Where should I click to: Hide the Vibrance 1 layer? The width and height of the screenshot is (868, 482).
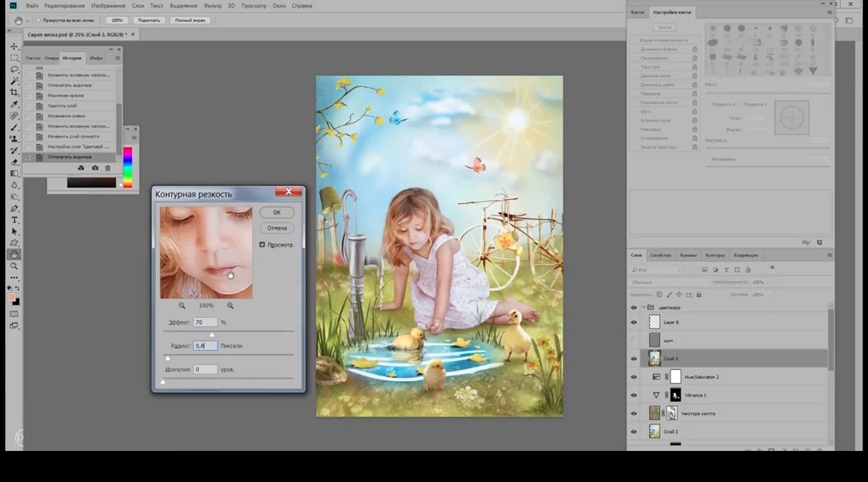634,395
